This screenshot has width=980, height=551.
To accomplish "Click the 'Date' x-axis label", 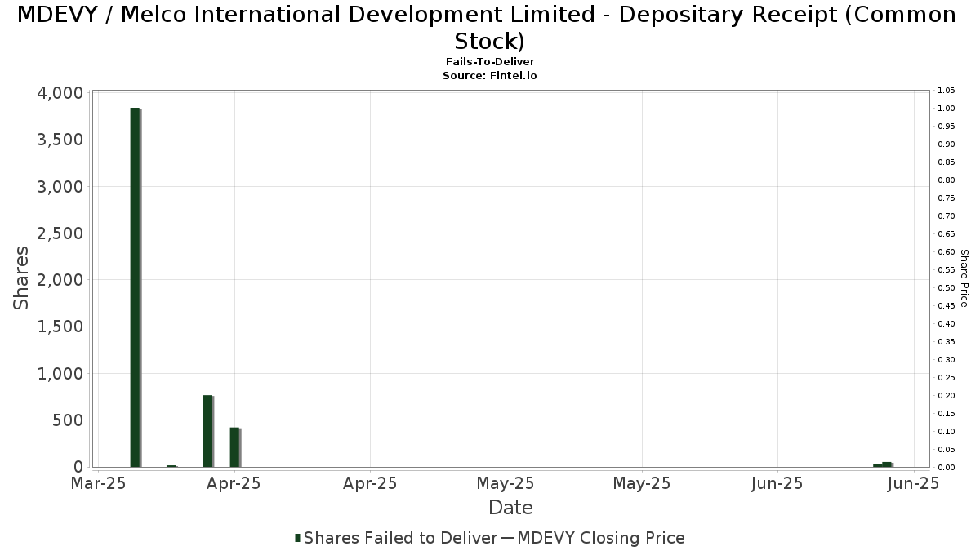I will [x=510, y=508].
